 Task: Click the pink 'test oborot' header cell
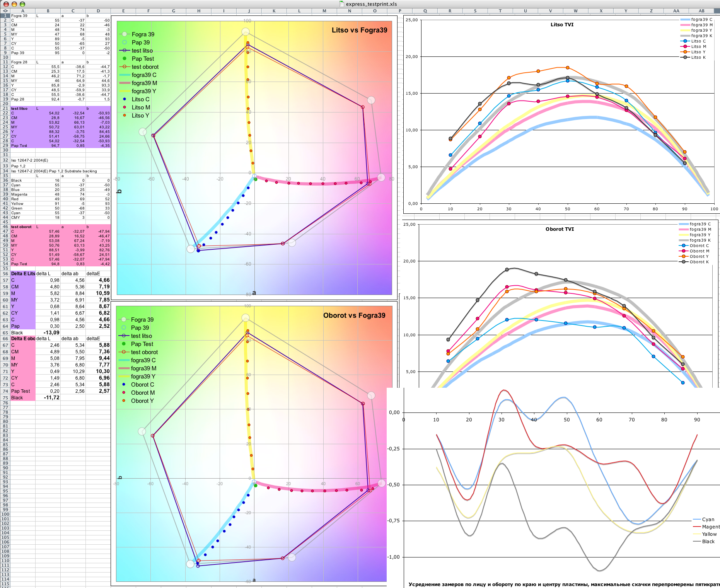tap(23, 227)
